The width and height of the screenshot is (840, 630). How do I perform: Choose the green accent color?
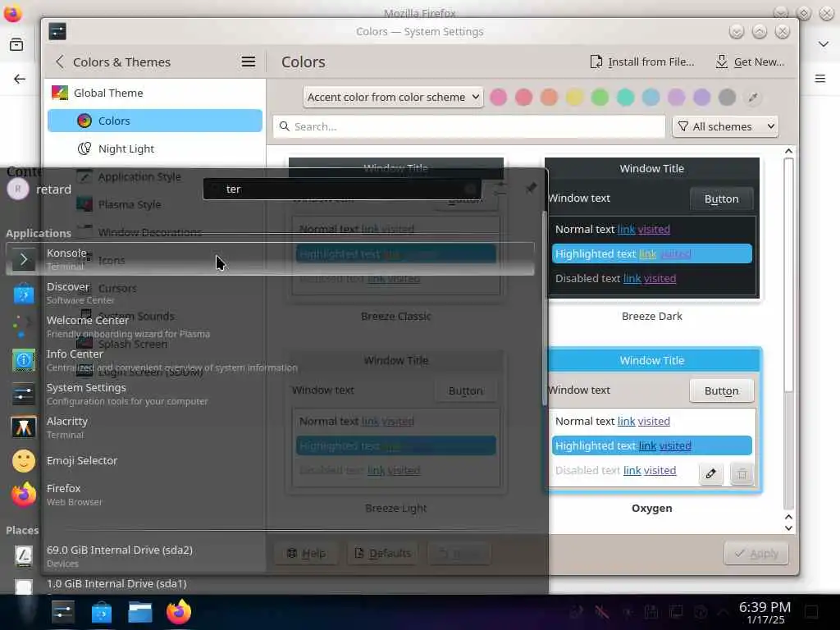[600, 97]
